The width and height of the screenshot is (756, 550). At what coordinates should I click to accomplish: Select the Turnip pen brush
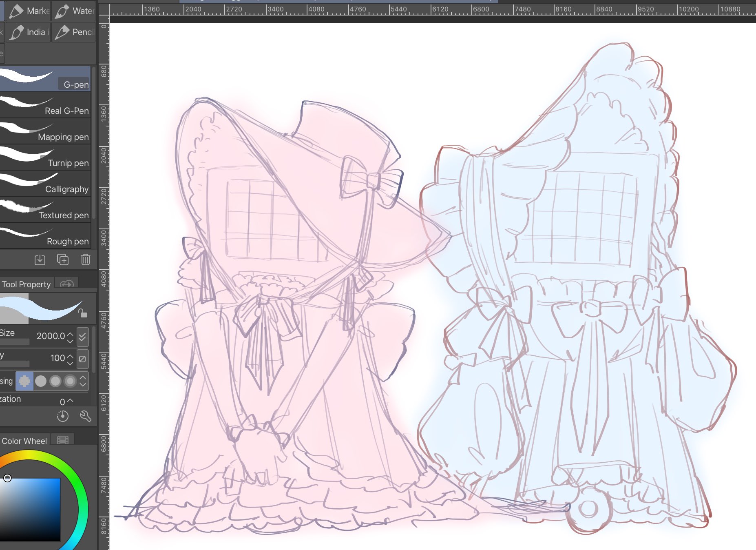(45, 157)
